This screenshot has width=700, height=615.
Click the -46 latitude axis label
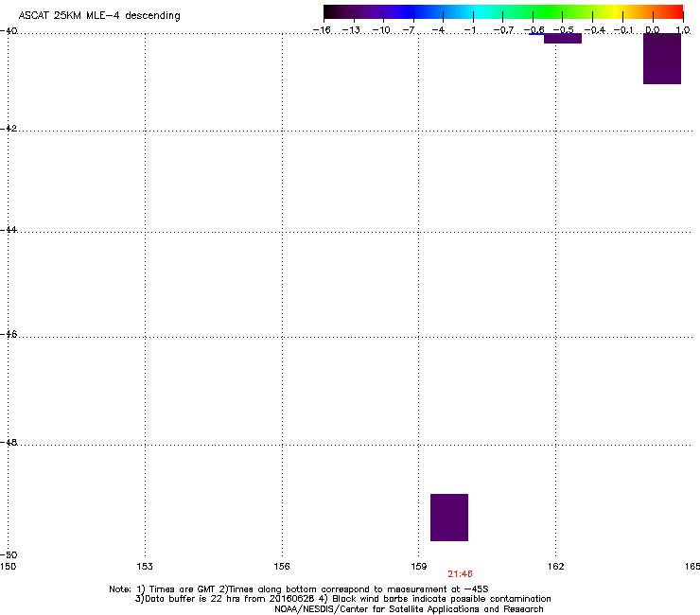point(9,335)
